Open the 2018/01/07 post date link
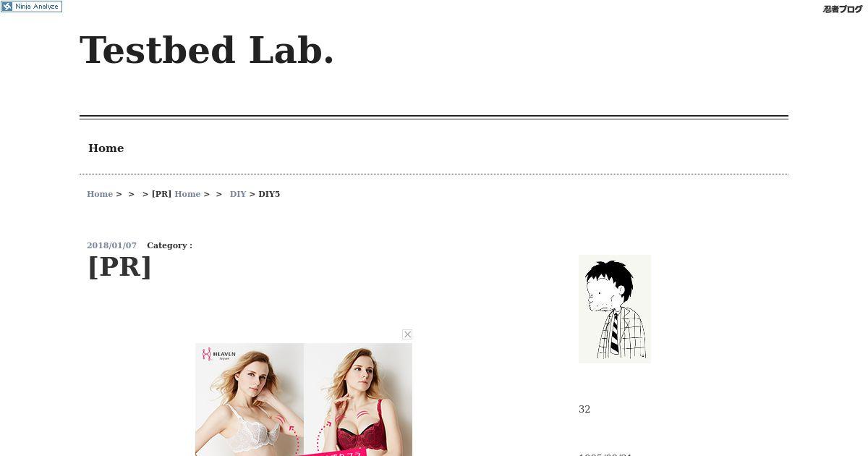This screenshot has width=868, height=456. click(111, 245)
